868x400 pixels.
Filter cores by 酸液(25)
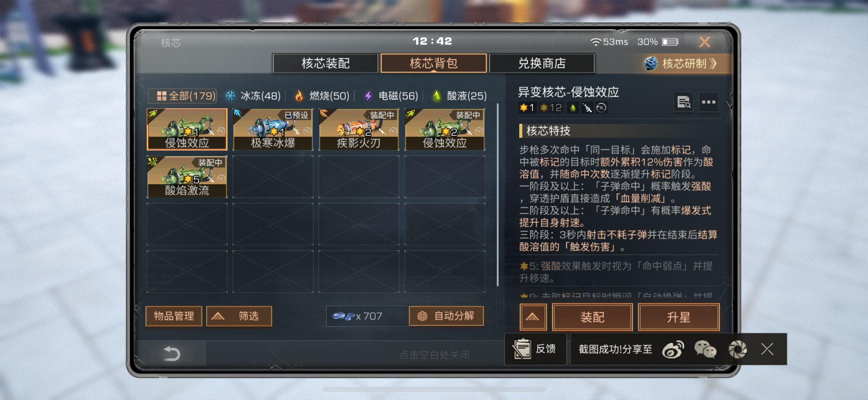click(x=459, y=96)
